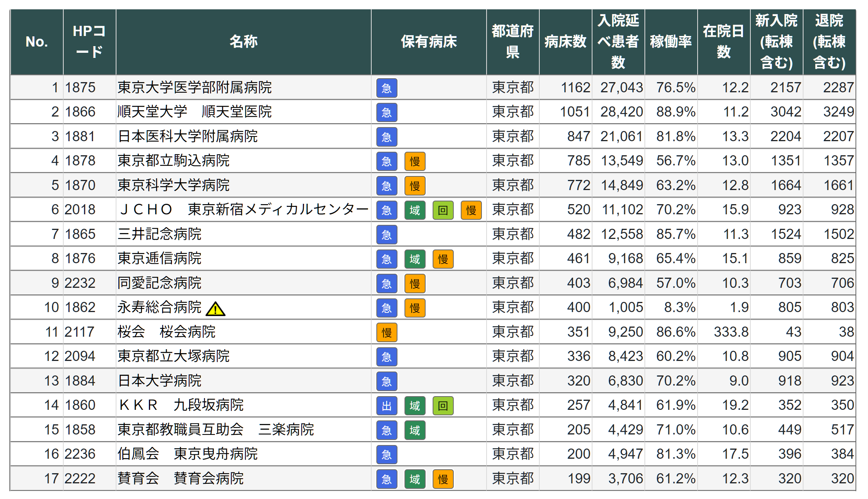
Task: Select 三井記念病院 name
Action: click(159, 234)
